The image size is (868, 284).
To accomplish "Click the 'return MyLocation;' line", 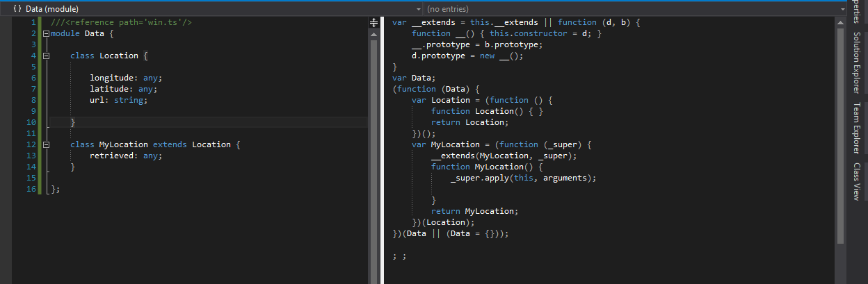I will (475, 211).
